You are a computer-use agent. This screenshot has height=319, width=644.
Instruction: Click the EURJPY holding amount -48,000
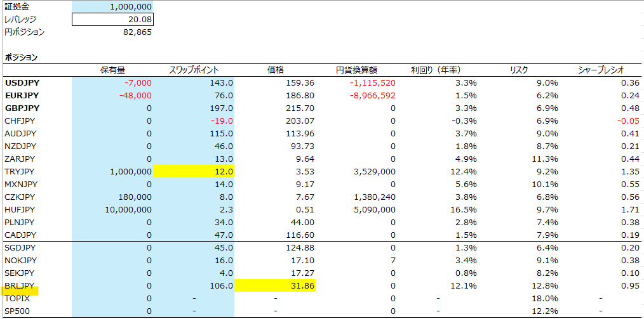112,96
